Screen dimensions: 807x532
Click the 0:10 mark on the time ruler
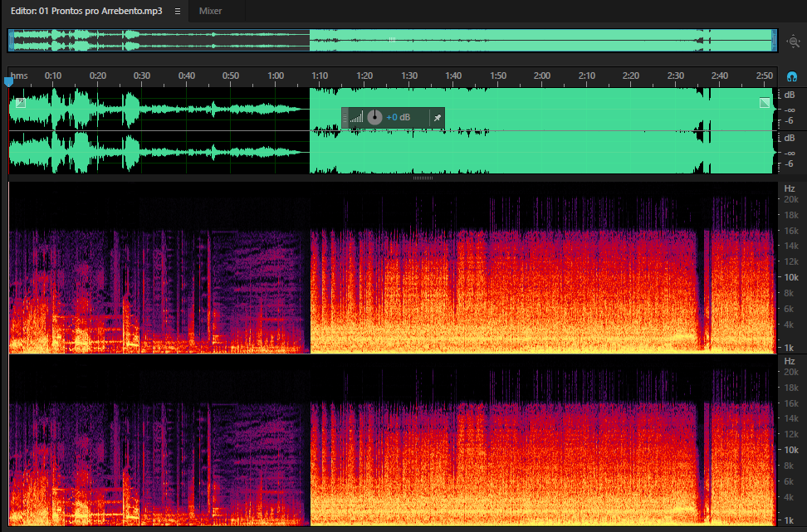click(x=53, y=76)
